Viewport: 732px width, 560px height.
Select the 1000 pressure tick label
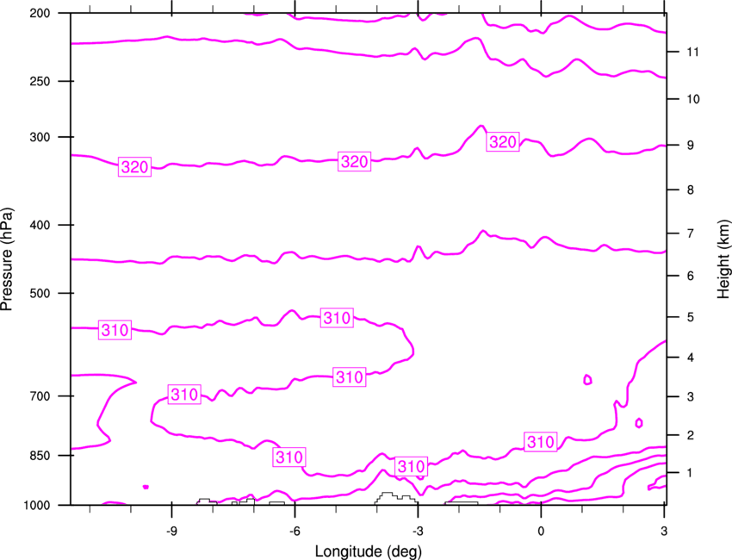[37, 505]
